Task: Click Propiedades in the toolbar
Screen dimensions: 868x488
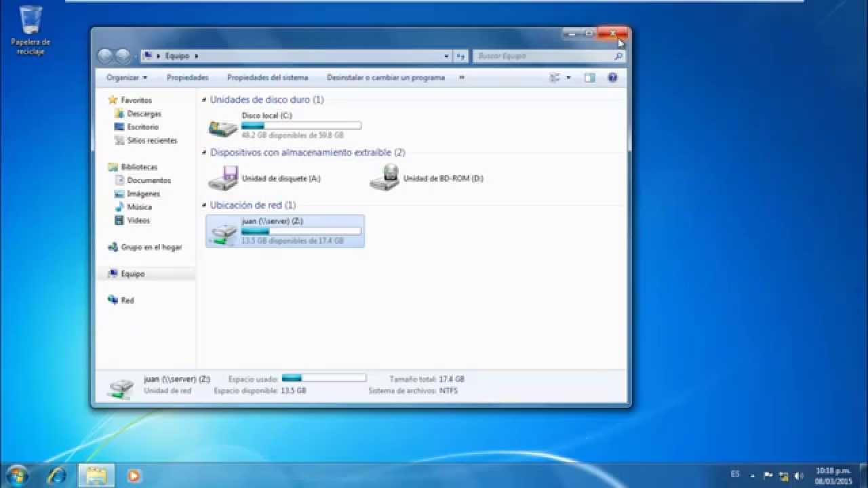Action: tap(188, 78)
